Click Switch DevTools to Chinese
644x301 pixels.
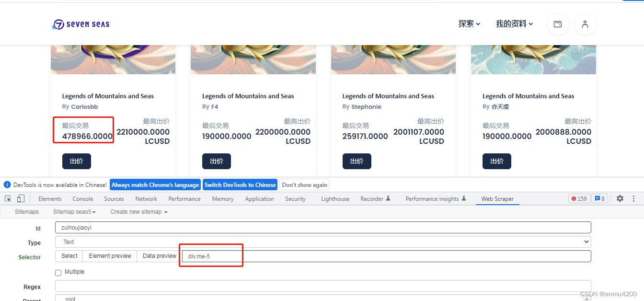click(240, 185)
